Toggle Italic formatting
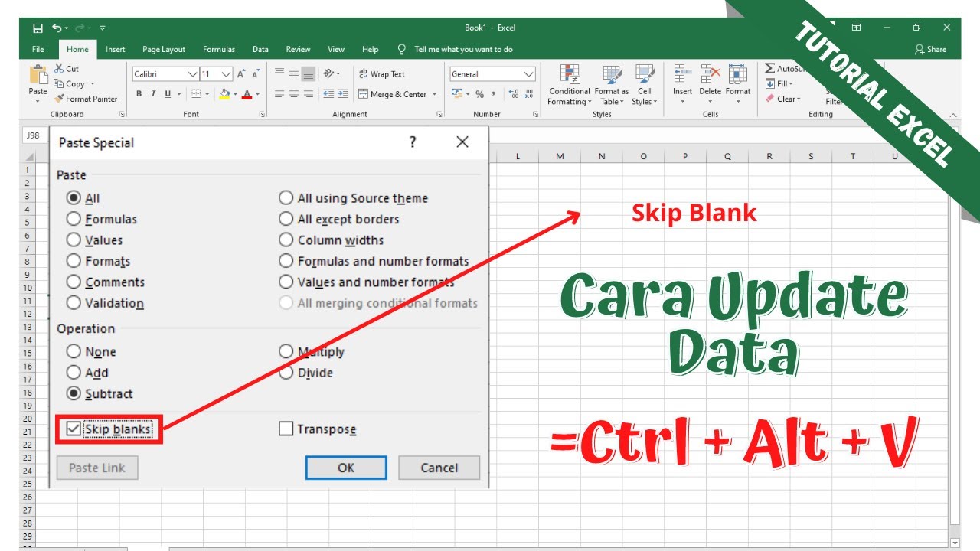 point(153,94)
